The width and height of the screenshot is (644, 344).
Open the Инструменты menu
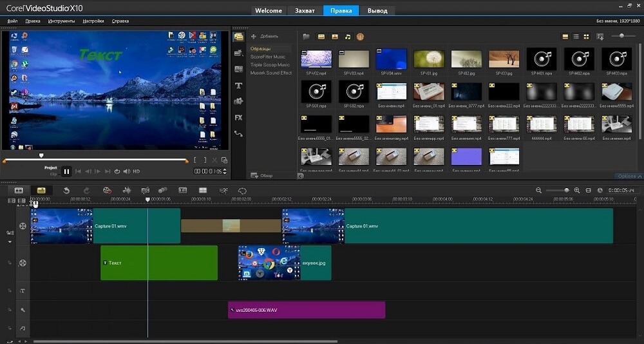click(x=61, y=21)
